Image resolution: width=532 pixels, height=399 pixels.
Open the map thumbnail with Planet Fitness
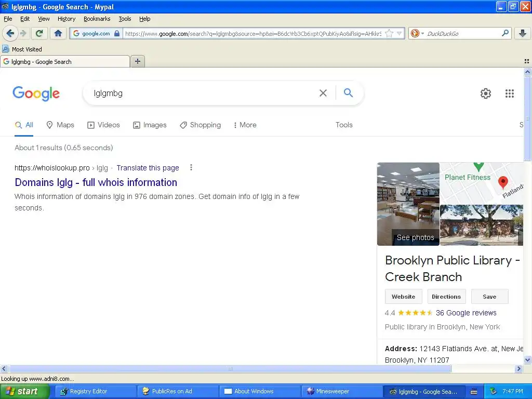(482, 183)
